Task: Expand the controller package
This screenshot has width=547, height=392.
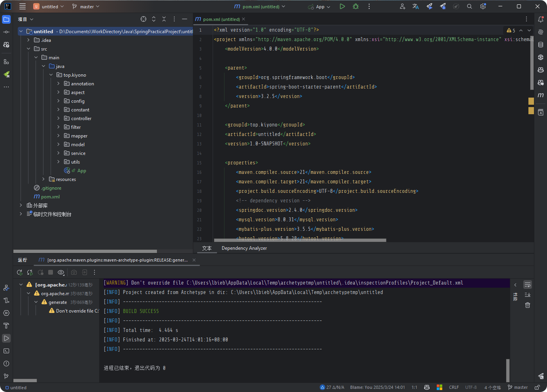Action: pyautogui.click(x=58, y=118)
